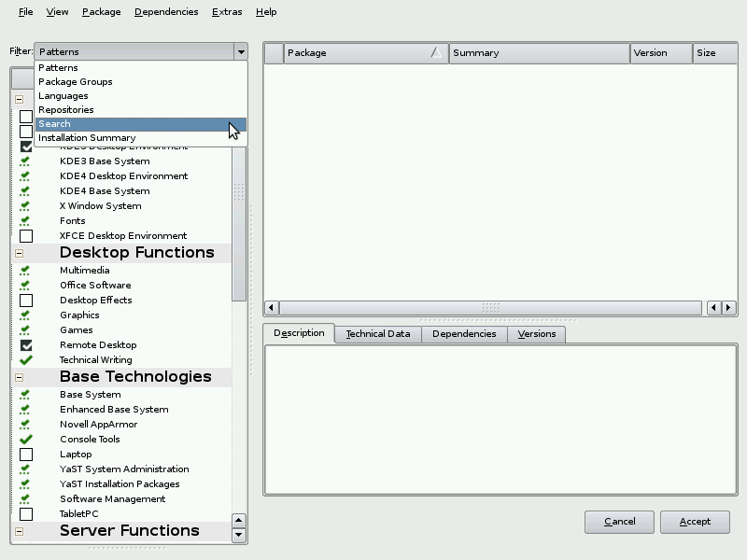Choose Package Groups from filter list

tap(141, 82)
